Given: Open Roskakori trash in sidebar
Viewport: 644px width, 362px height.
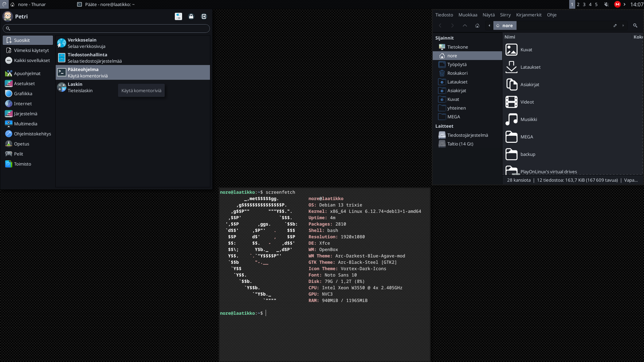Looking at the screenshot, I should point(467,73).
